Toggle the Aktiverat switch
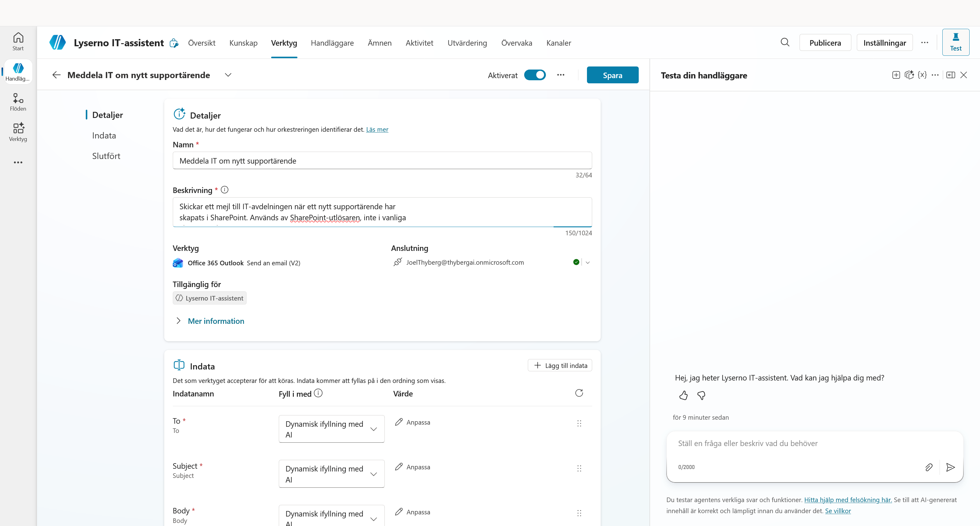Screen dimensions: 980x526 pos(535,75)
